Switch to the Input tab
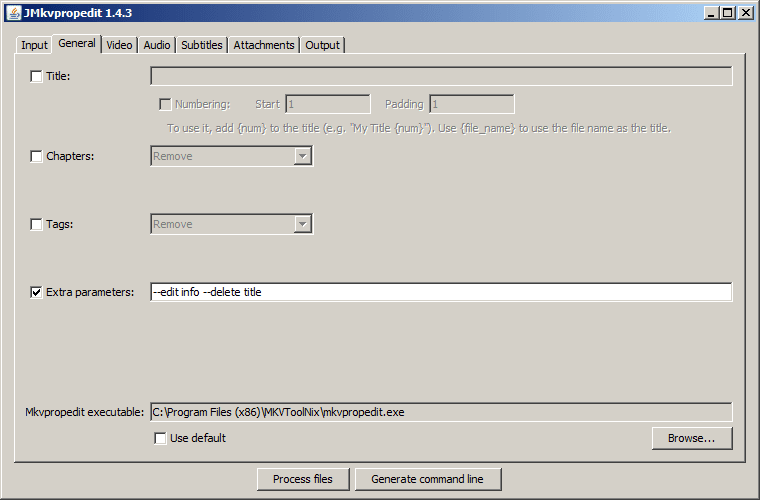The image size is (760, 500). pos(34,45)
